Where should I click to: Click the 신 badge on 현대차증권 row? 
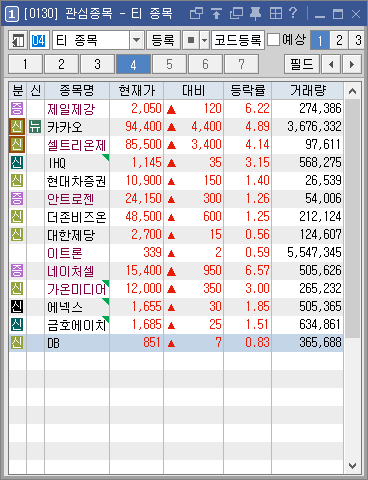pyautogui.click(x=17, y=181)
